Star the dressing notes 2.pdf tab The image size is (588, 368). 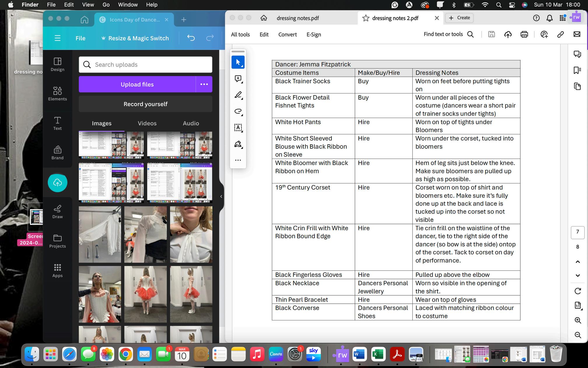365,18
